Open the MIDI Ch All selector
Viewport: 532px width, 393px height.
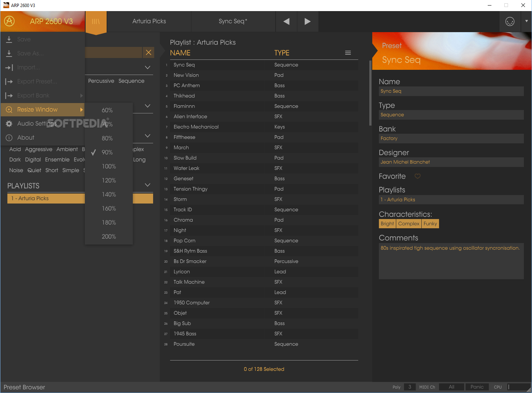[x=452, y=387]
